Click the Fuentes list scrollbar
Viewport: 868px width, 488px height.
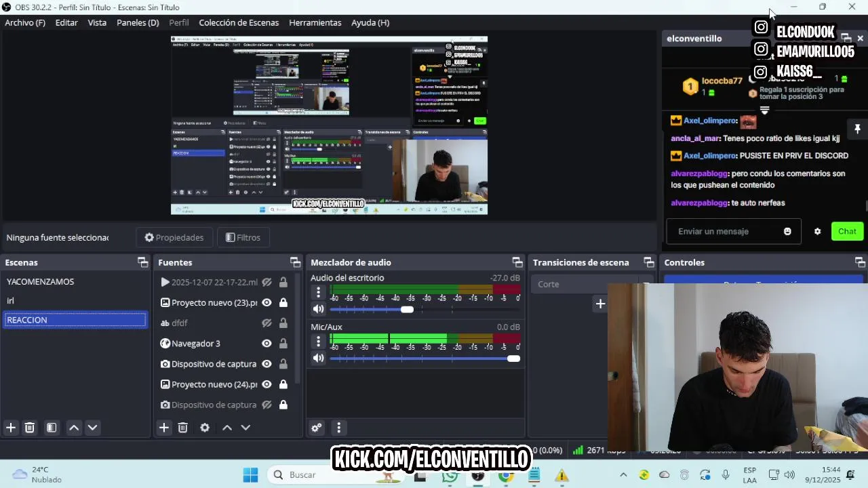coord(298,329)
